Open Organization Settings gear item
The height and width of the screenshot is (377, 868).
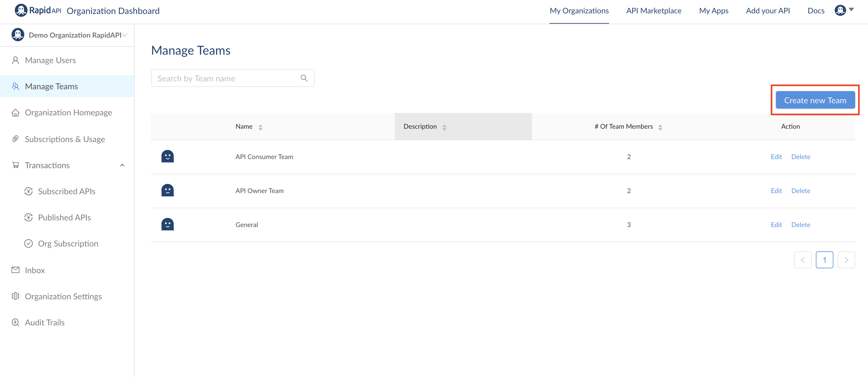[63, 296]
